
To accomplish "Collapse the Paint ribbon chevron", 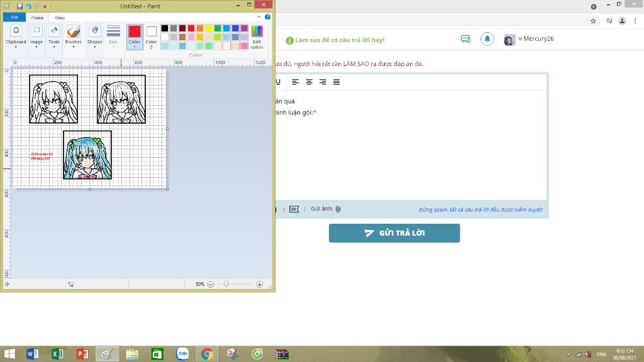I will [258, 17].
